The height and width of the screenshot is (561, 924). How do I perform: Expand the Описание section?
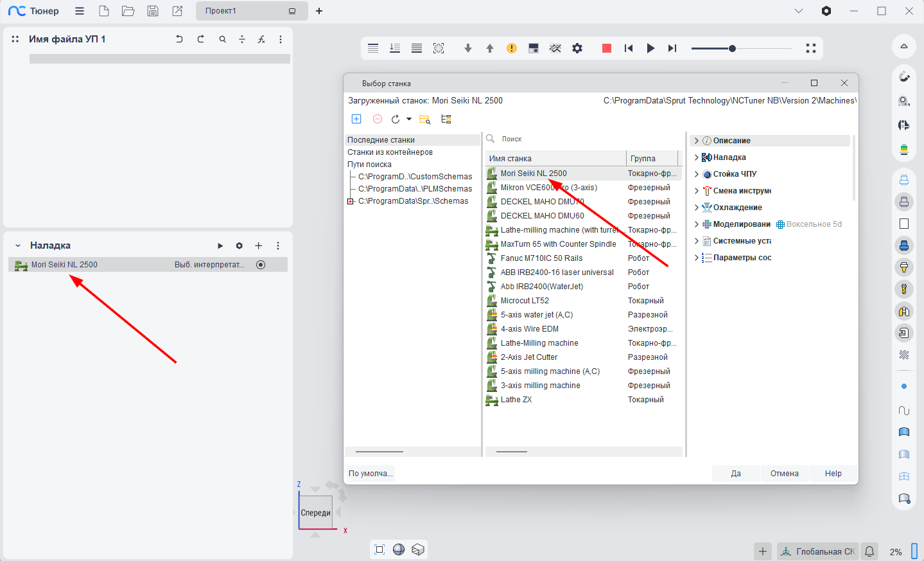[x=697, y=141]
